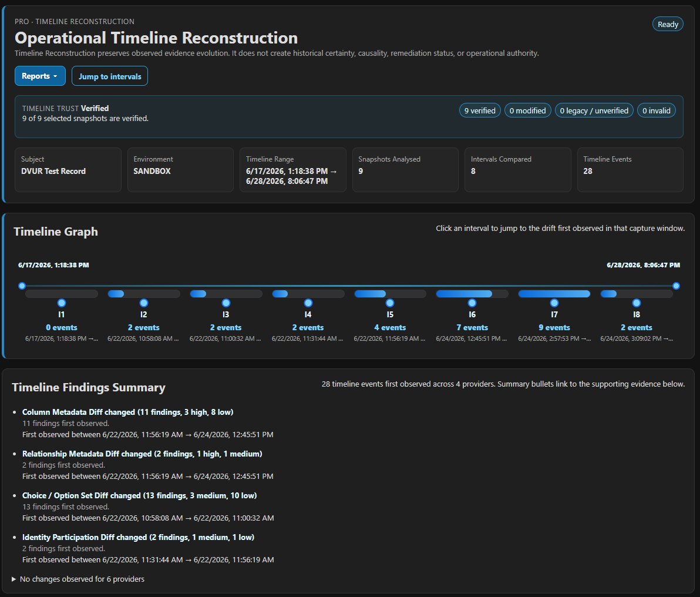Click the Jump to intervals button
Image resolution: width=700 pixels, height=597 pixels.
[x=110, y=76]
